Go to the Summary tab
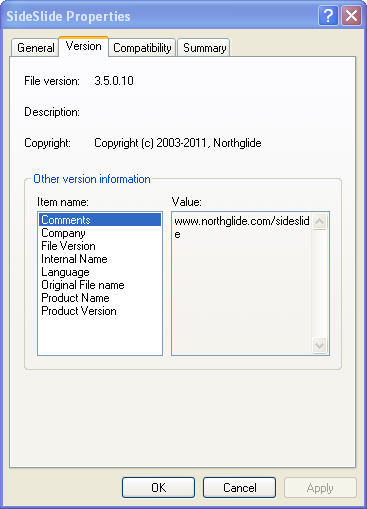The image size is (367, 509). pos(204,48)
